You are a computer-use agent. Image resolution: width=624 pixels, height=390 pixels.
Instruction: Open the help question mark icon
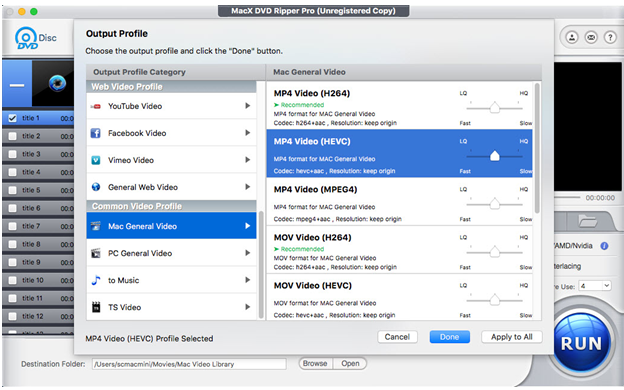click(x=610, y=37)
